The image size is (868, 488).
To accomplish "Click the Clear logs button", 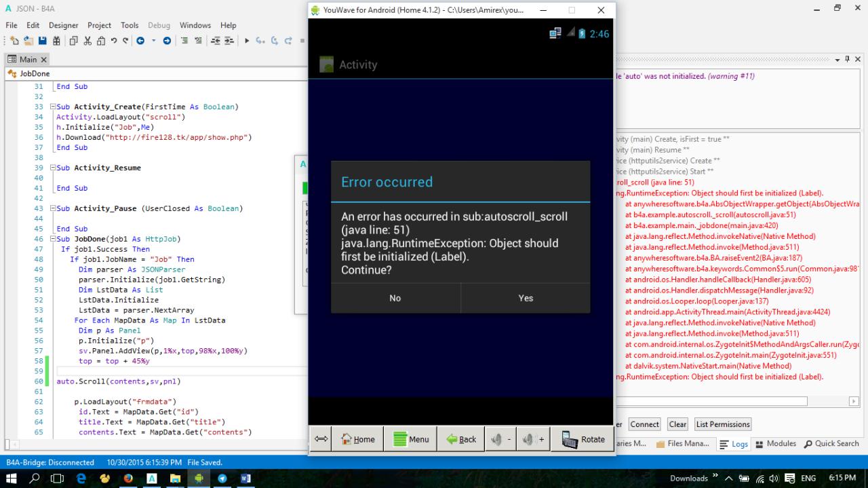I will pos(677,424).
